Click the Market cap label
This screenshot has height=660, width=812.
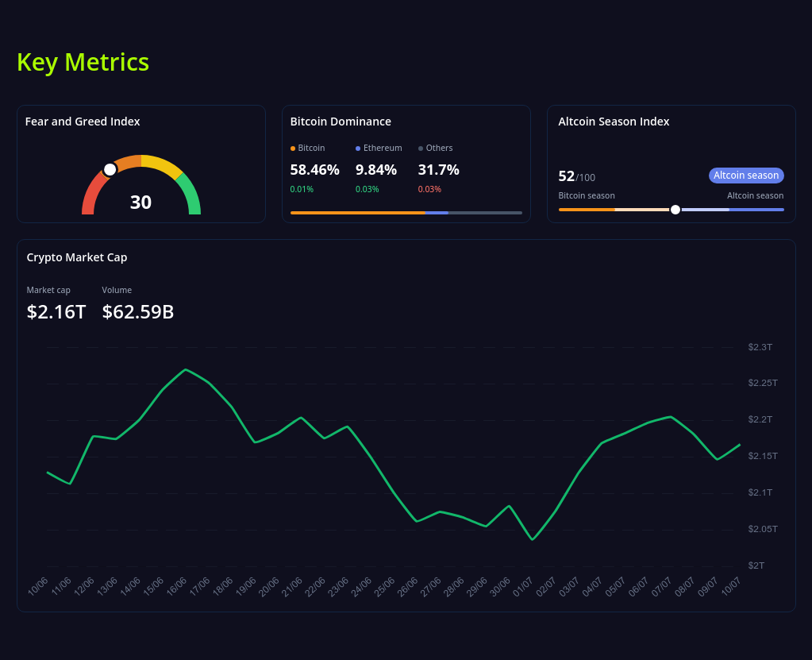[x=48, y=290]
